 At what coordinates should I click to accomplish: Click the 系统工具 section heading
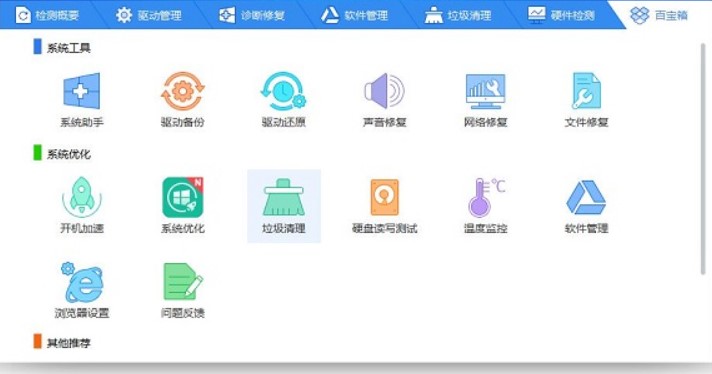pos(69,48)
